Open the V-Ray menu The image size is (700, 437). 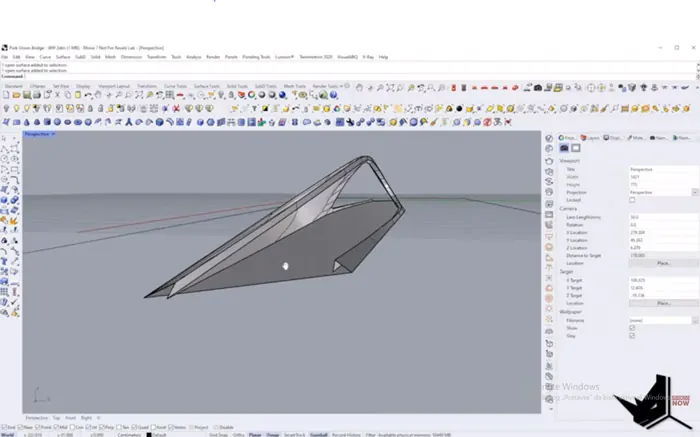click(368, 57)
